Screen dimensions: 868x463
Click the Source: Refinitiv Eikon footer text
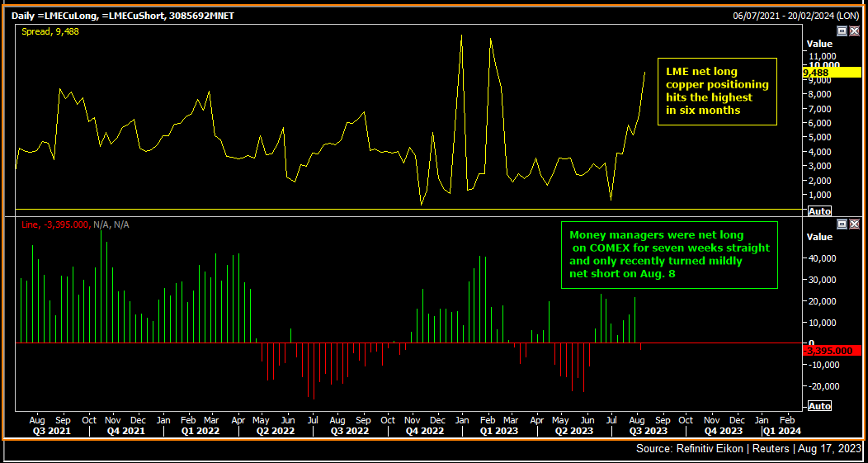749,449
